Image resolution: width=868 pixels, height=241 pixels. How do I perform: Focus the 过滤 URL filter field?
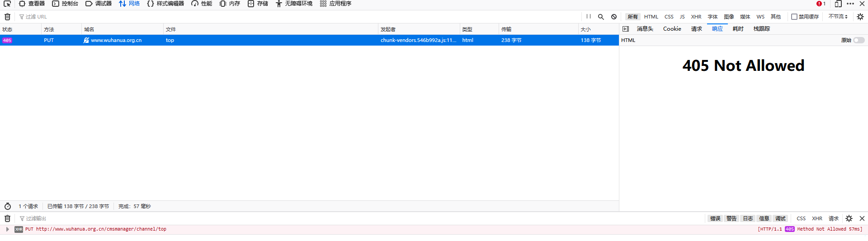point(298,17)
